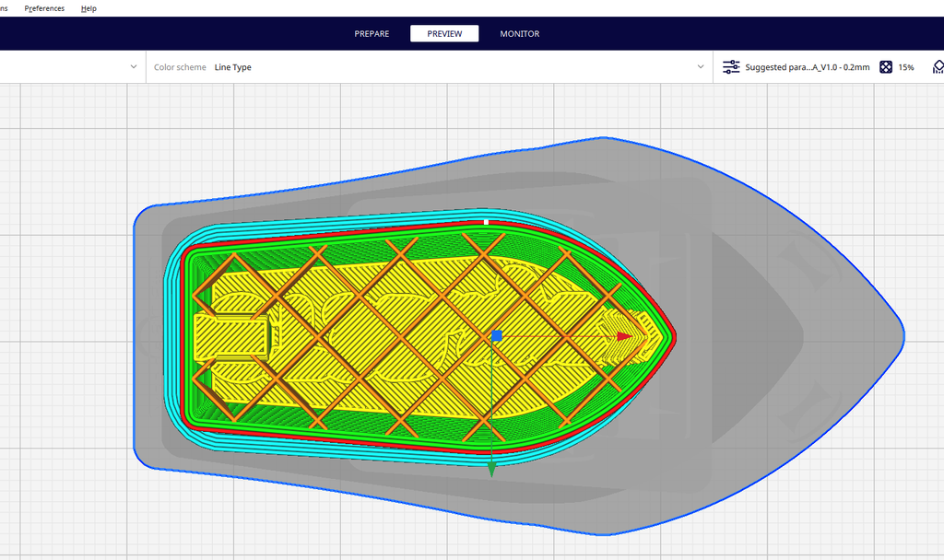Image resolution: width=944 pixels, height=560 pixels.
Task: Click the 15% infill density indicator
Action: (906, 66)
